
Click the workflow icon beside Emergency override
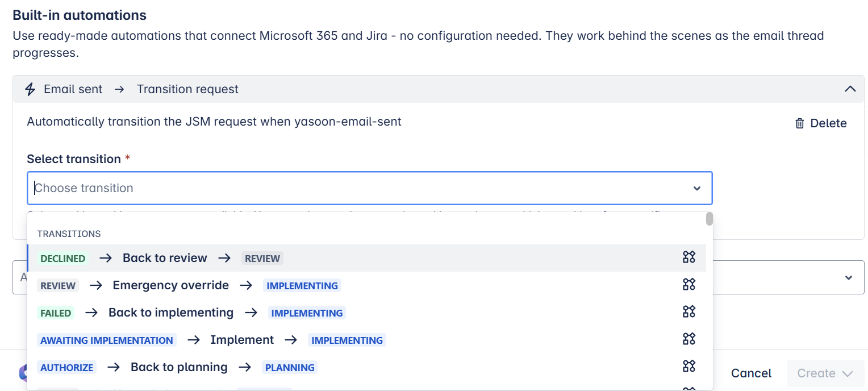coord(688,285)
